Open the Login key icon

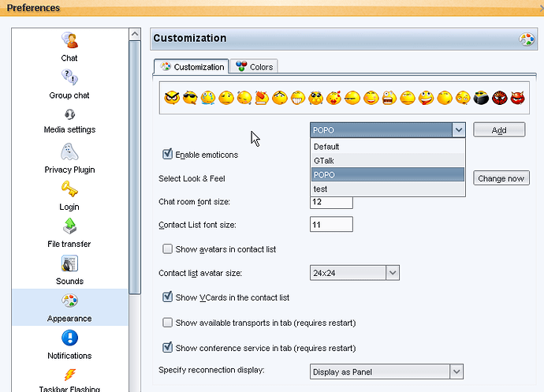(69, 189)
